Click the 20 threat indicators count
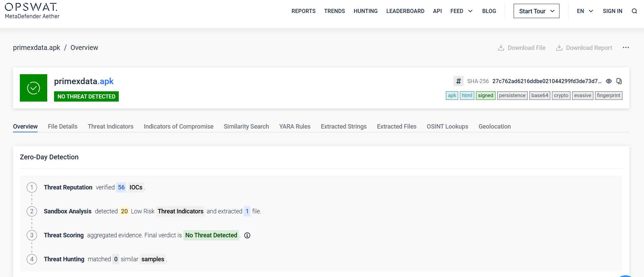This screenshot has width=644, height=277. (x=124, y=211)
